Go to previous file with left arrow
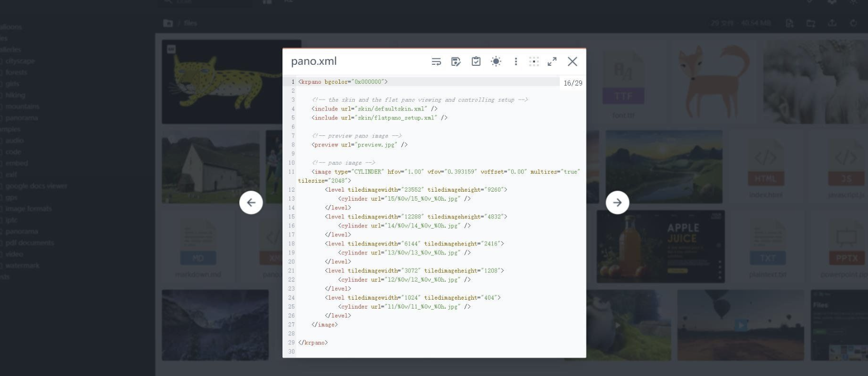Image resolution: width=868 pixels, height=376 pixels. 251,203
